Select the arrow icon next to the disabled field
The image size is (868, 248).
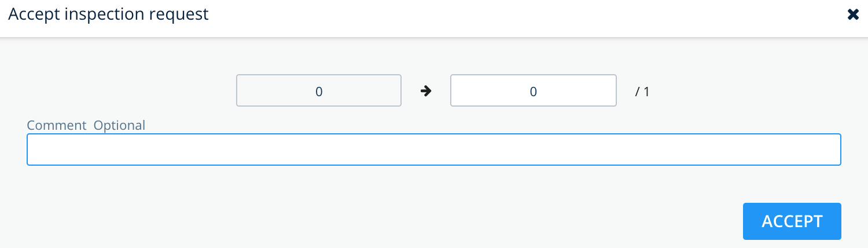click(x=426, y=91)
